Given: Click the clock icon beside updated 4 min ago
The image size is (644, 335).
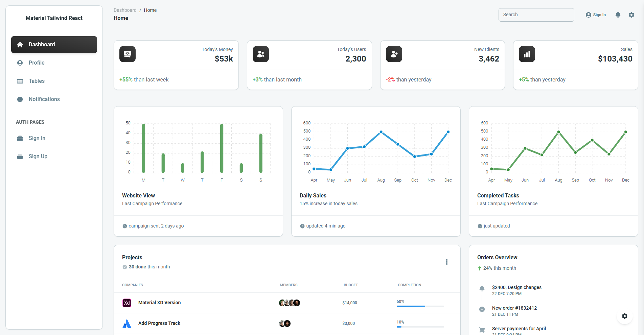Looking at the screenshot, I should point(302,226).
